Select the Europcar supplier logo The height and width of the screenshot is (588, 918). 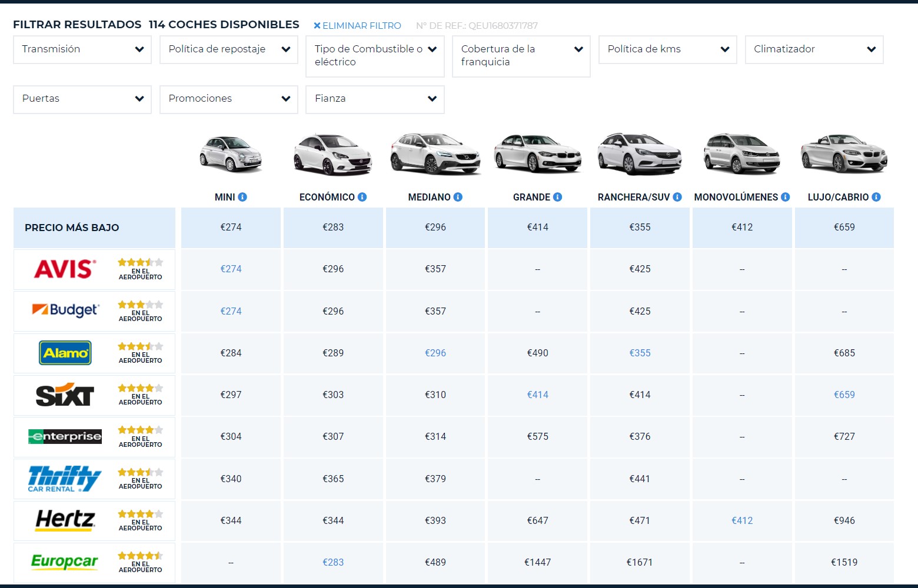pos(65,562)
